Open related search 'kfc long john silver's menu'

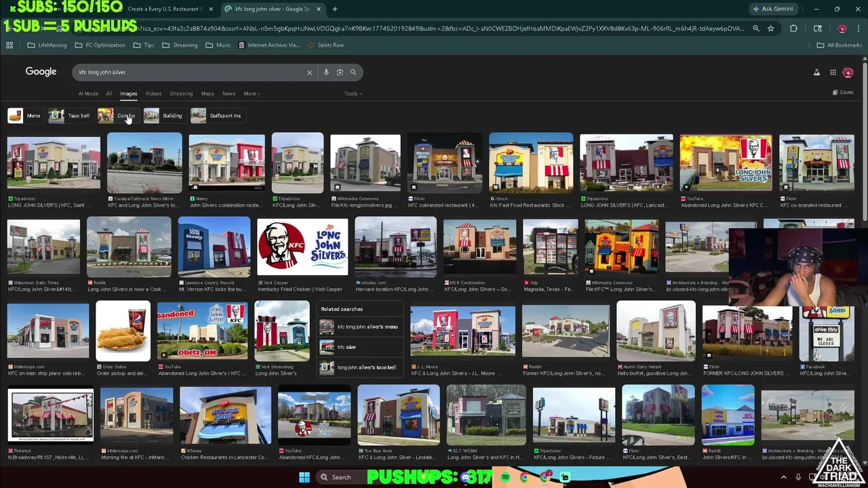click(359, 327)
